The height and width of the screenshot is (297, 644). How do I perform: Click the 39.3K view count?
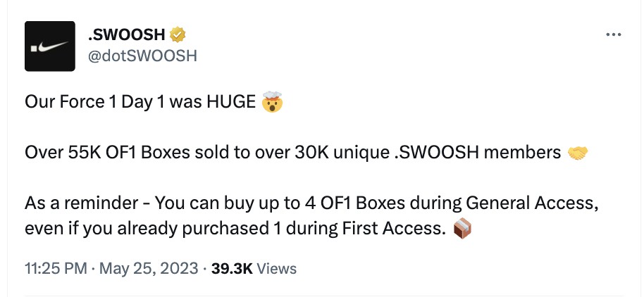pyautogui.click(x=232, y=268)
